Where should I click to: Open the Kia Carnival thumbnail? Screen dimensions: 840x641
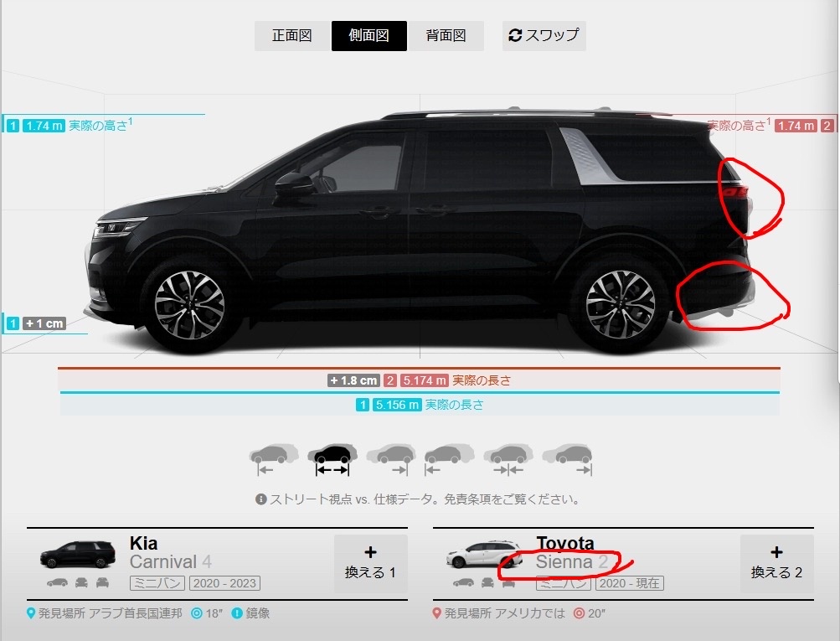coord(78,555)
